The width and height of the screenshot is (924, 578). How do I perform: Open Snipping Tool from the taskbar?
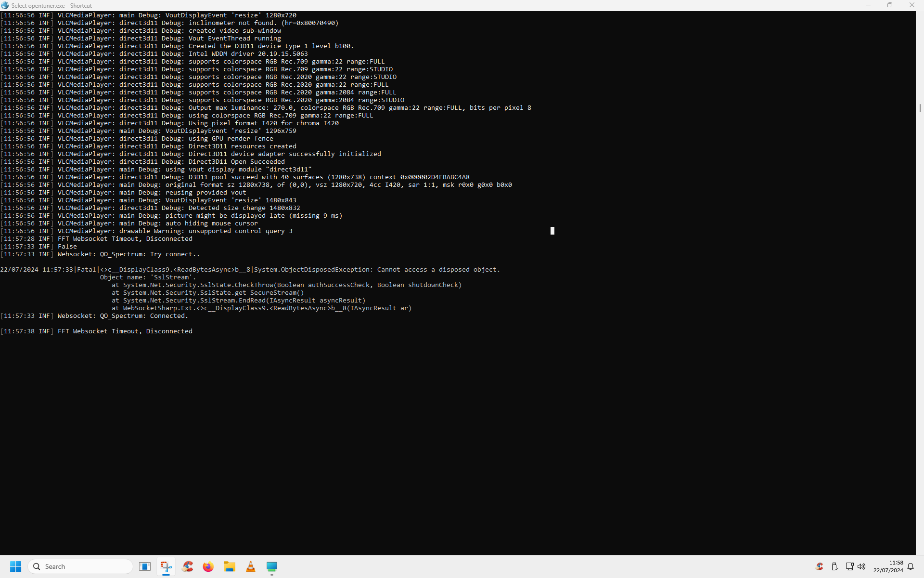(166, 566)
